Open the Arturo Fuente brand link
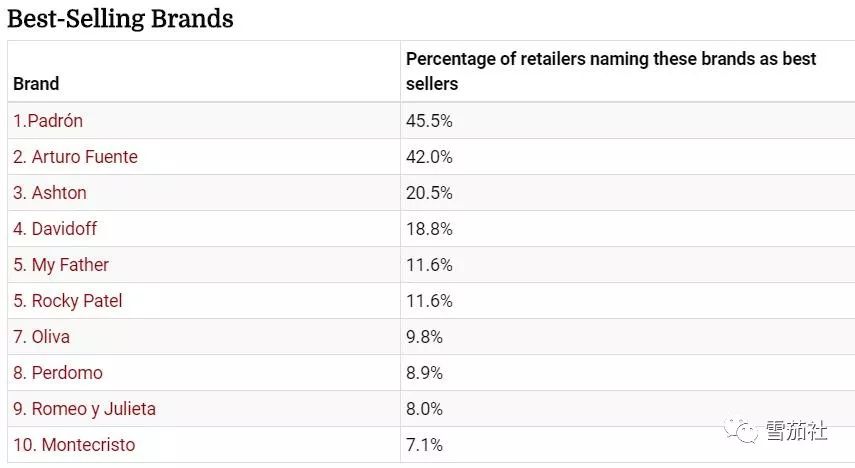 (75, 157)
